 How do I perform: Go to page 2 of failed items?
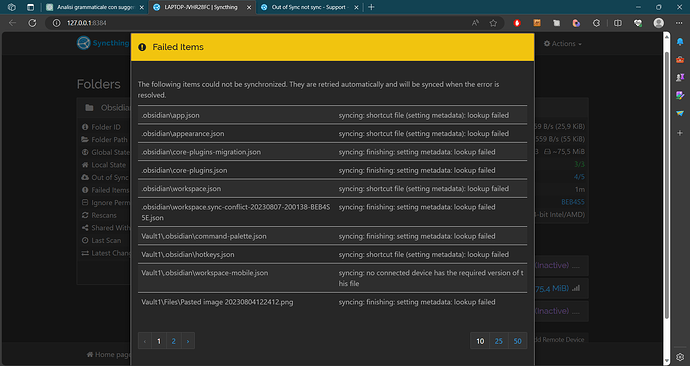click(x=174, y=341)
